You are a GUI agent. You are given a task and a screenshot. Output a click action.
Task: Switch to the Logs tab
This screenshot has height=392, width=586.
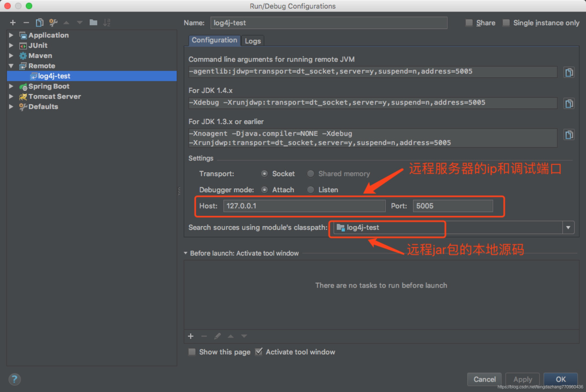click(252, 41)
